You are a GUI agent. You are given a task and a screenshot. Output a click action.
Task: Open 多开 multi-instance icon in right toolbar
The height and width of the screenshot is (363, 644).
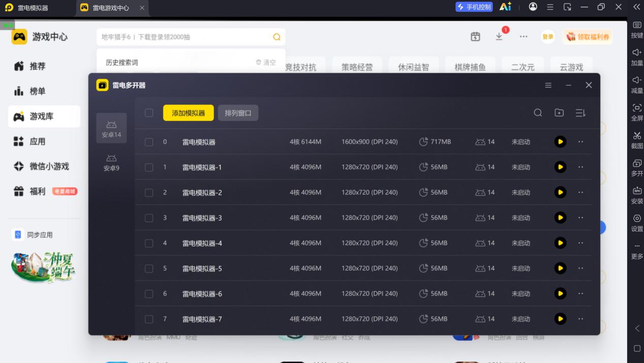click(x=637, y=168)
